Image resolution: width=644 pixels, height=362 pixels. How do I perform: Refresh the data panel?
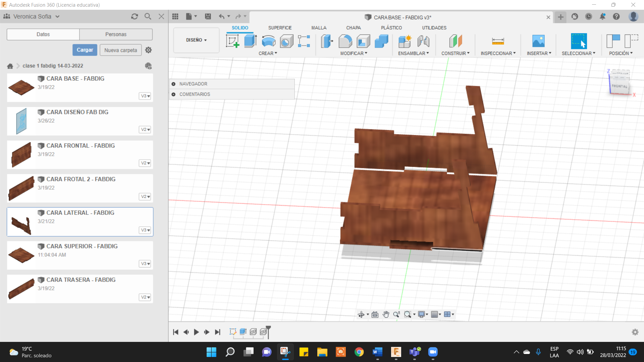pyautogui.click(x=135, y=16)
